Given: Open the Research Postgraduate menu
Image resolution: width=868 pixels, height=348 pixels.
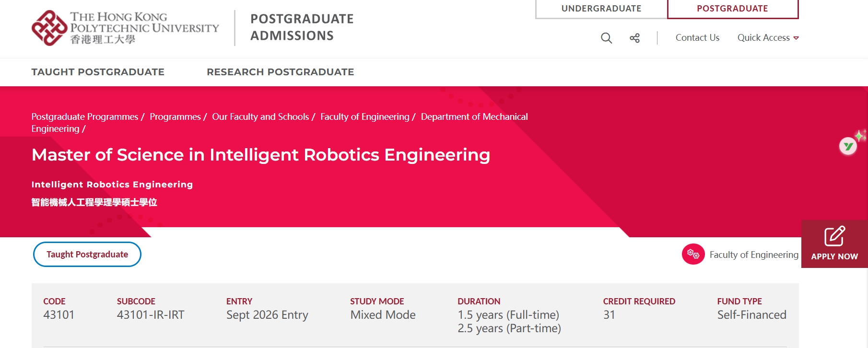Looking at the screenshot, I should coord(280,72).
